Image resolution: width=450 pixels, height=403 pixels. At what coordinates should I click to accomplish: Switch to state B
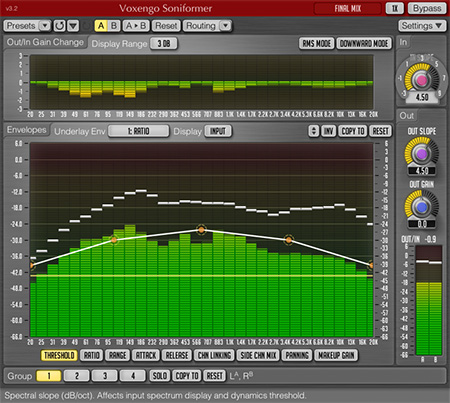(x=114, y=26)
